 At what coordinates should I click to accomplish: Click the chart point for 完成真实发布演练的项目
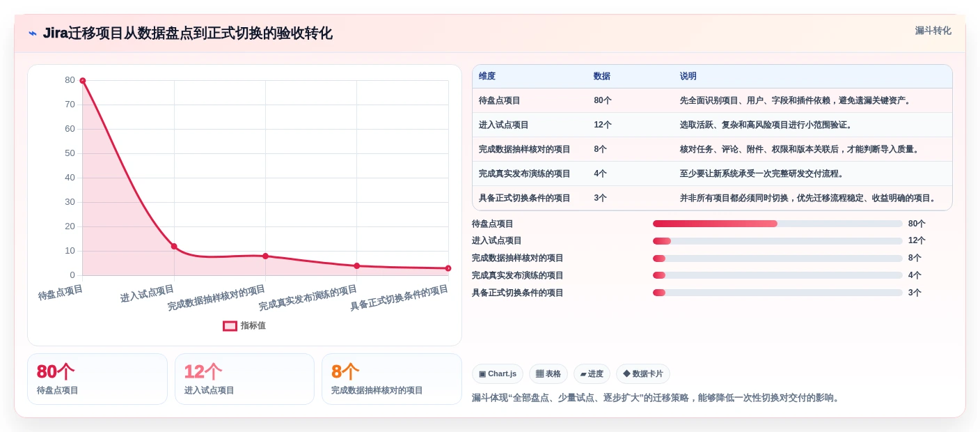pos(357,265)
